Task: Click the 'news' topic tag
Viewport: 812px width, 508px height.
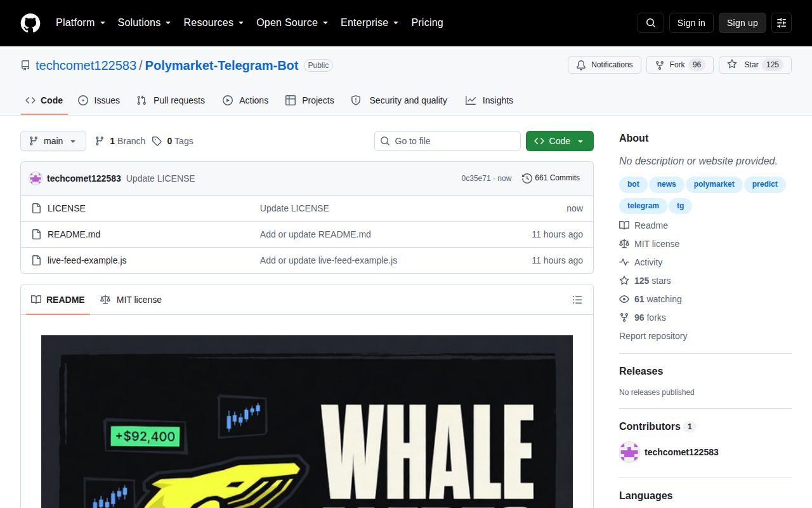Action: (x=666, y=184)
